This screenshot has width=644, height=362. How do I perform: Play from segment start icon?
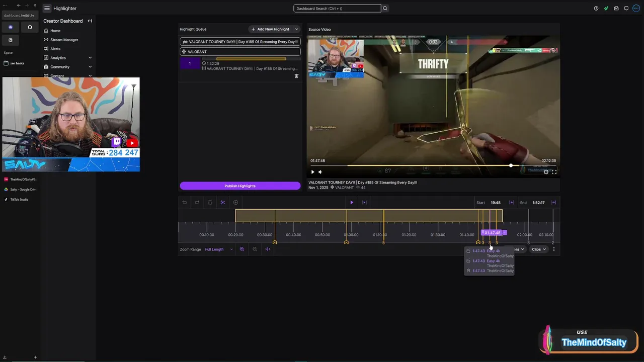coord(364,203)
